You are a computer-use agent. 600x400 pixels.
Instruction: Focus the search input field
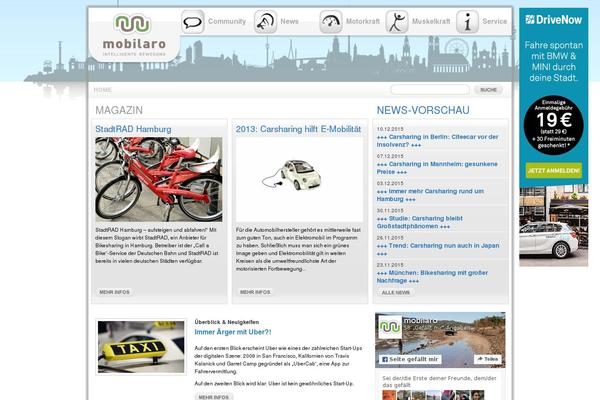coord(430,90)
